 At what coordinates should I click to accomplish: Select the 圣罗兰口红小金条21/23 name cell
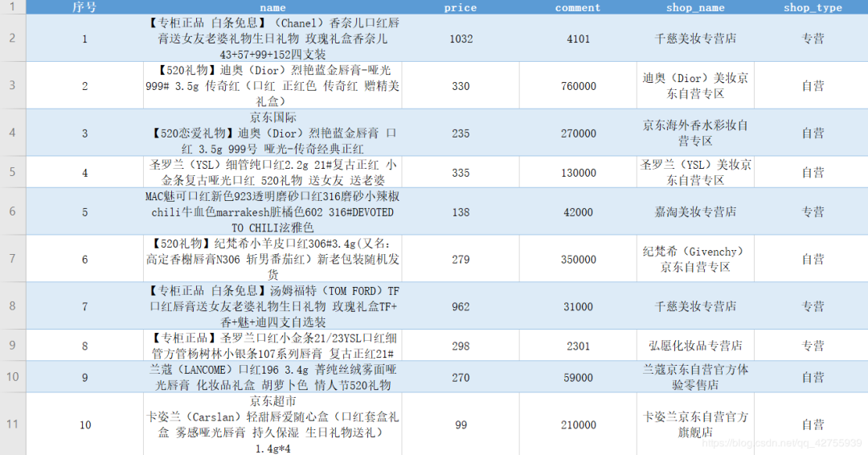click(x=273, y=346)
